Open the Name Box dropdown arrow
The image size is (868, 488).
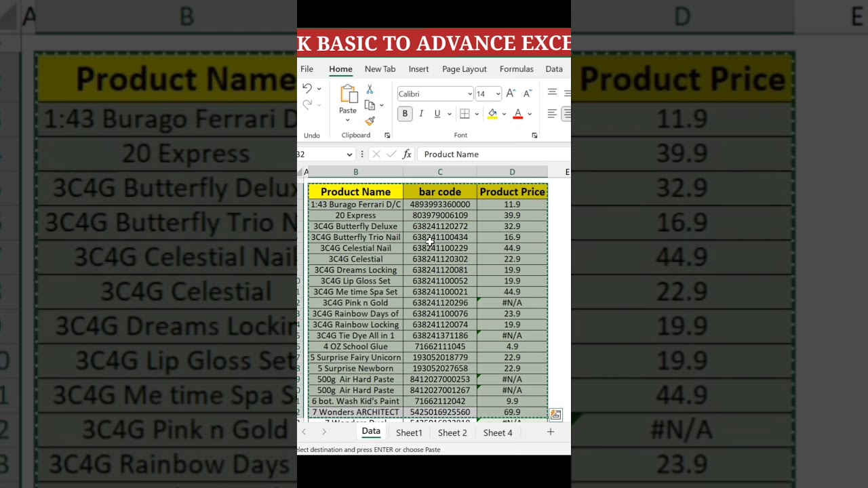349,155
